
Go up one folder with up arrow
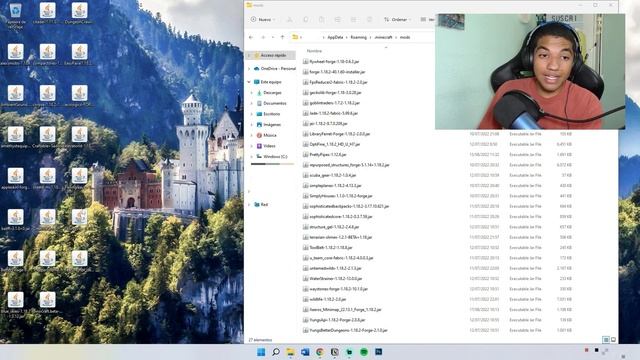tap(282, 37)
